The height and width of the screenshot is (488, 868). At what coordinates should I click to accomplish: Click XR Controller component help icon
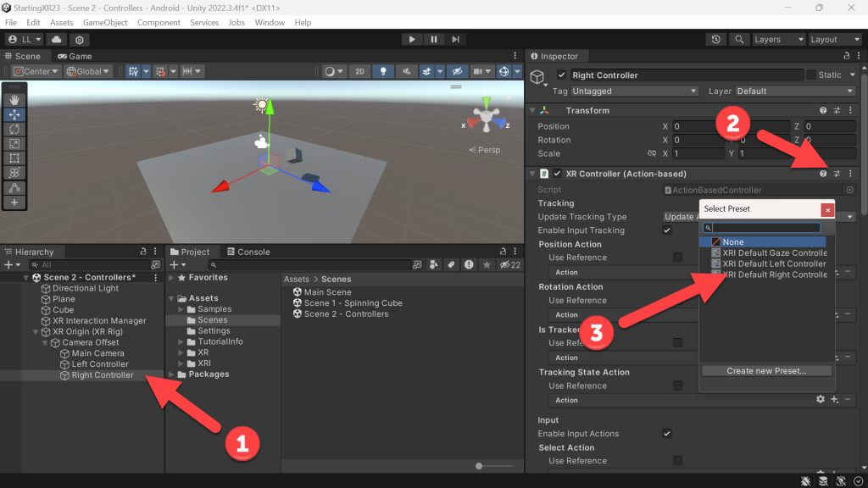(x=823, y=174)
